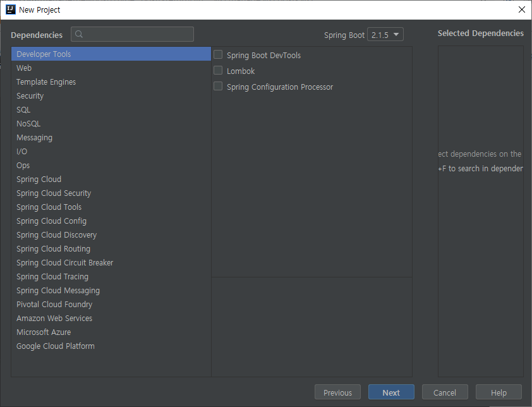Open Spring Cloud Config category

(111, 221)
